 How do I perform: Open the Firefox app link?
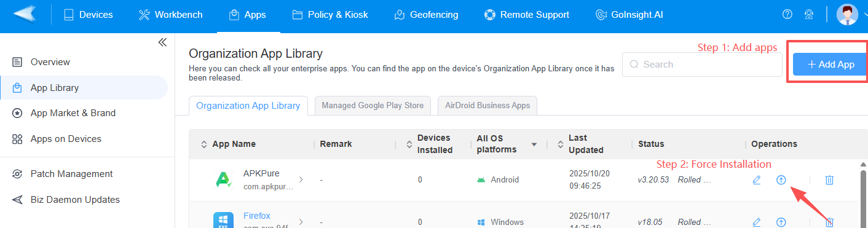[257, 216]
